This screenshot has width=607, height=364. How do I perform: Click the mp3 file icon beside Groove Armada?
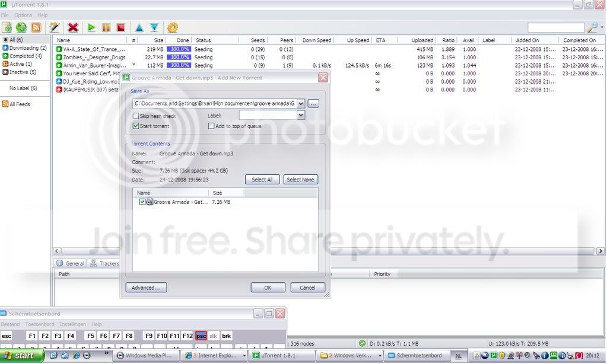tap(150, 202)
